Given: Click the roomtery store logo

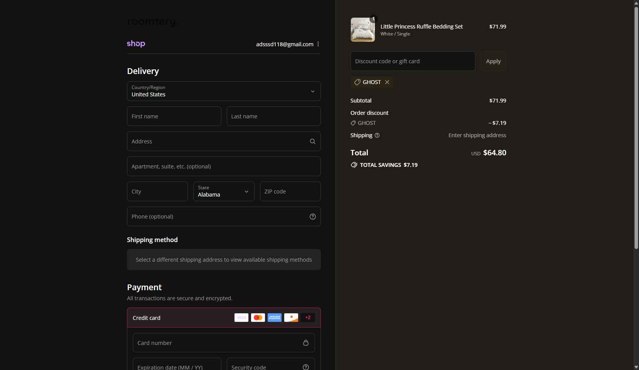Looking at the screenshot, I should (x=152, y=21).
